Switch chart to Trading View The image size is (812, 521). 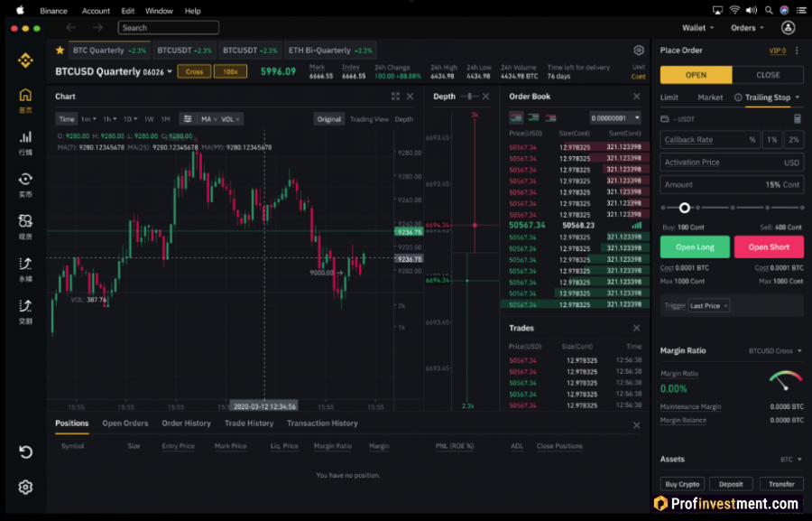click(x=369, y=119)
